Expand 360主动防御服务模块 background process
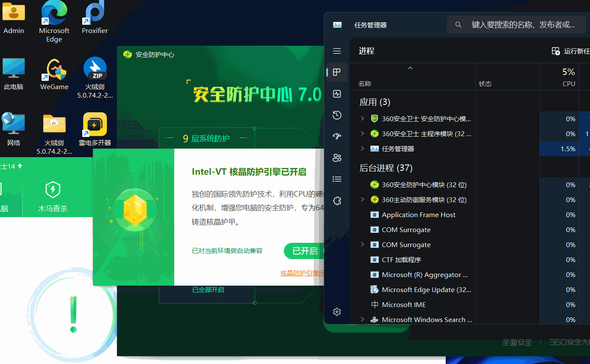Image resolution: width=590 pixels, height=364 pixels. pos(363,200)
